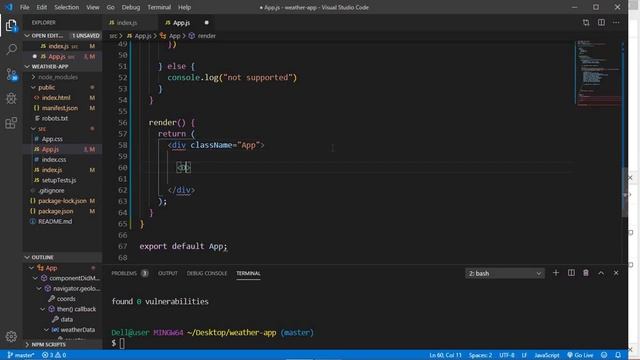Collapse then() callback in Outline

point(42,309)
